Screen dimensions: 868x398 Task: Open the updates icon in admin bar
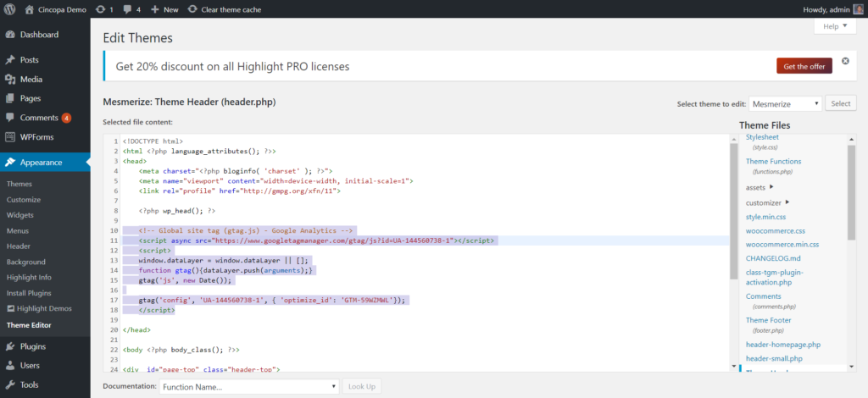click(102, 9)
